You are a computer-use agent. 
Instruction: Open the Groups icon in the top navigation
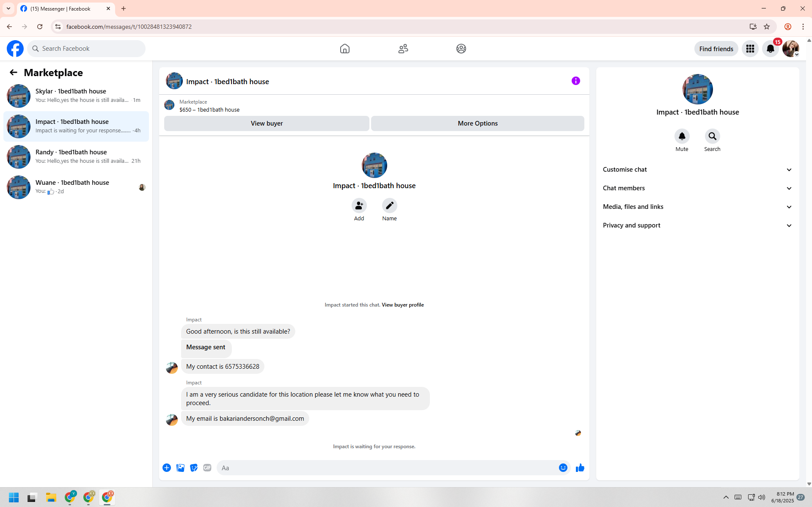click(x=461, y=49)
